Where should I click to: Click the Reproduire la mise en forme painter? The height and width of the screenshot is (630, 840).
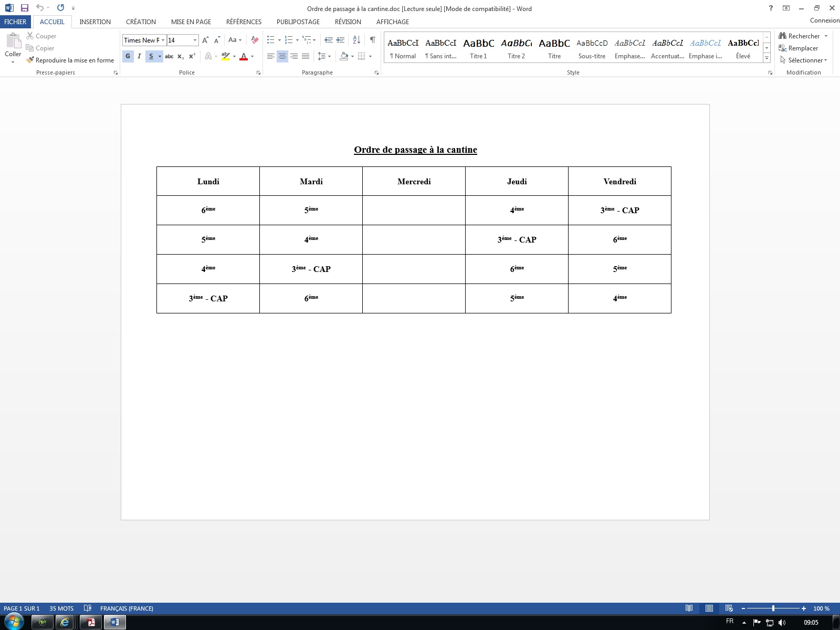click(70, 60)
